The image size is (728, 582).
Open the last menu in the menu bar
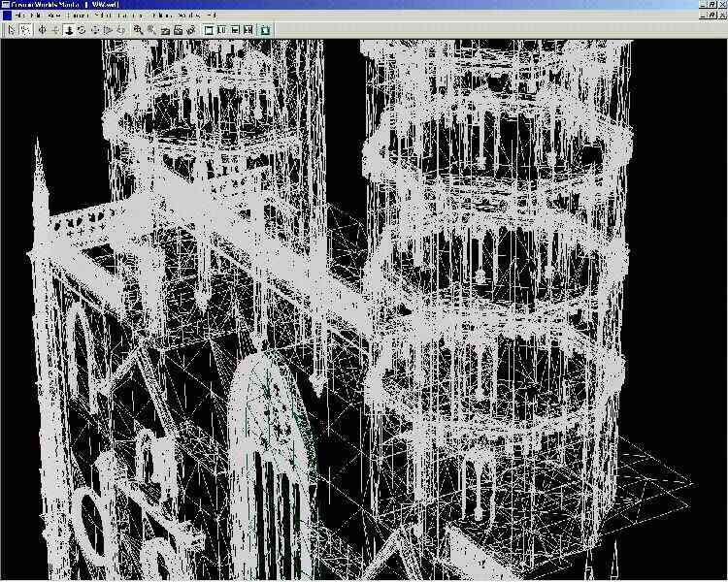(211, 16)
